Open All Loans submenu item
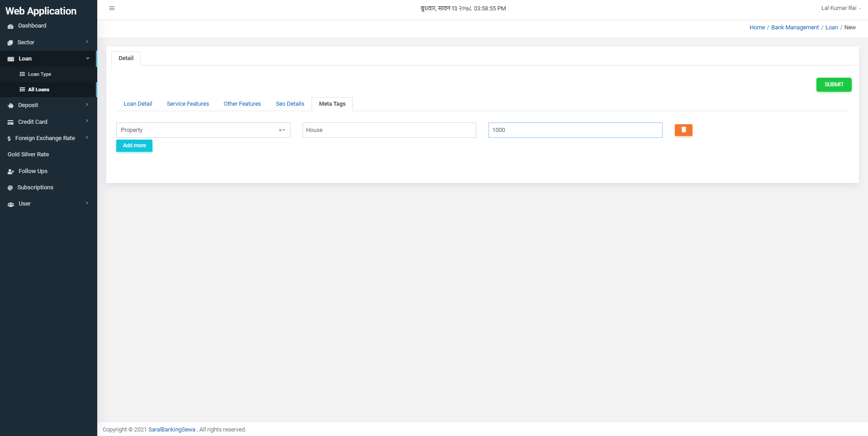The width and height of the screenshot is (868, 436). coord(48,89)
